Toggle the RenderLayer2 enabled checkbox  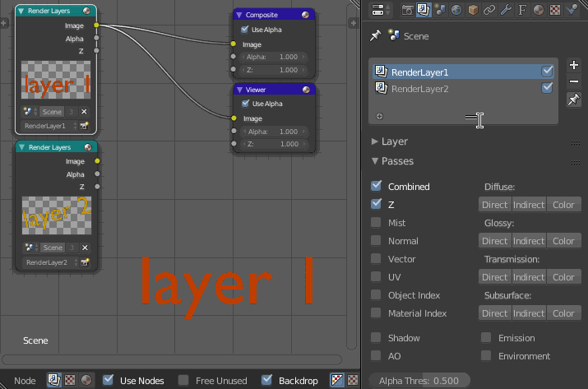click(548, 88)
